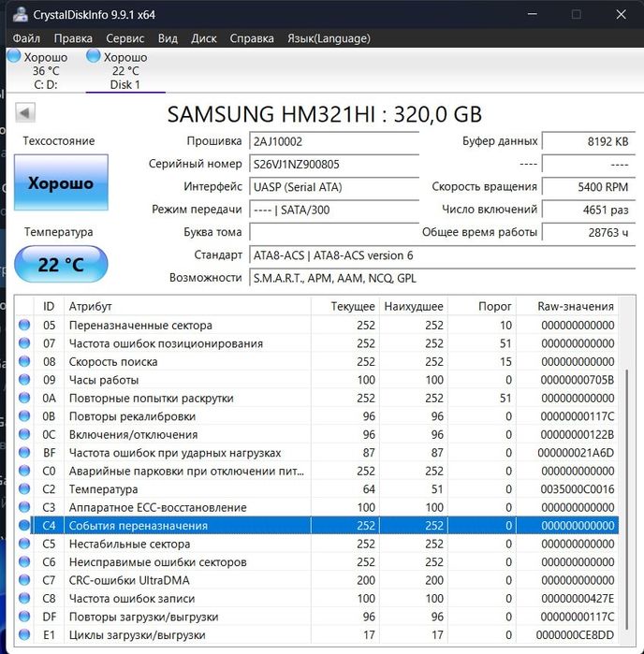The height and width of the screenshot is (654, 644).
Task: Click the Прошивка field 2AJ10002
Action: [x=334, y=141]
